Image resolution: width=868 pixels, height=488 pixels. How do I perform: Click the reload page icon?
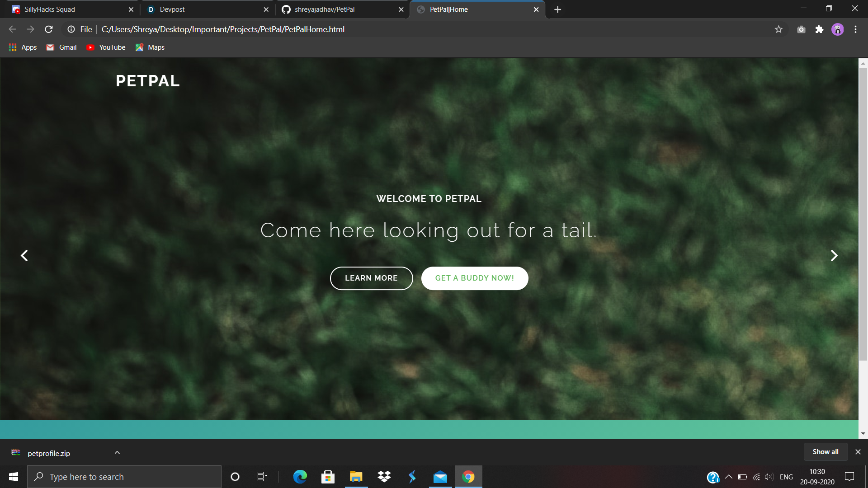pyautogui.click(x=49, y=29)
